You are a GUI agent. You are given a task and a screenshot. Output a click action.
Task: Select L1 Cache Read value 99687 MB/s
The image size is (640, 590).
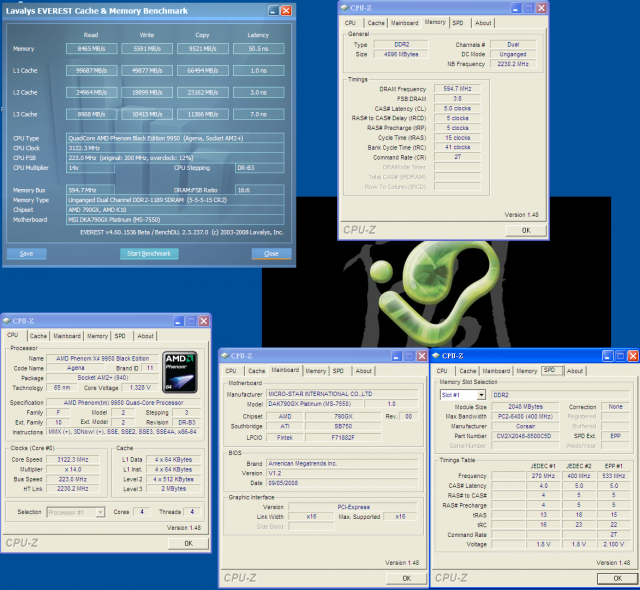[x=91, y=71]
